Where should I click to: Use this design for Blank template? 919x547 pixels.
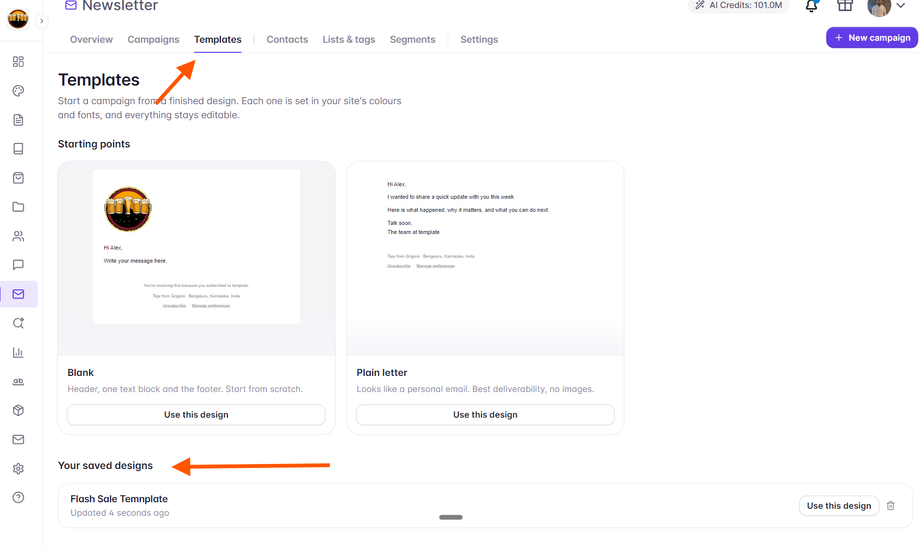pos(196,415)
